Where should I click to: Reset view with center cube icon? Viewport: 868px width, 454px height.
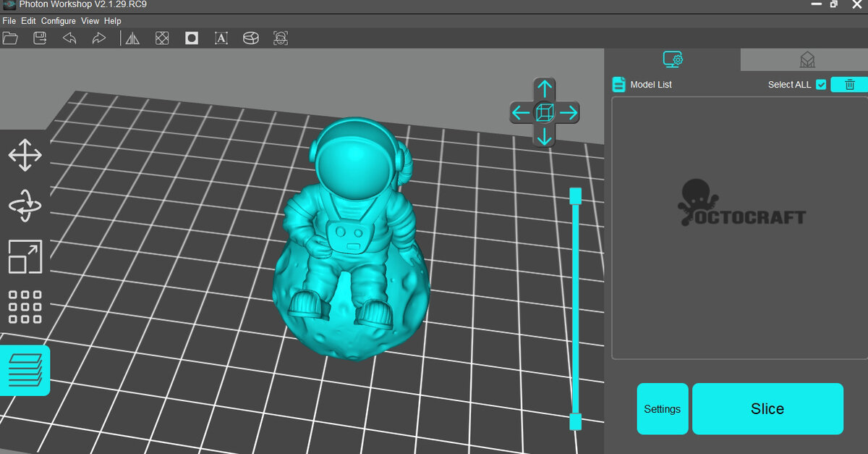(x=545, y=112)
